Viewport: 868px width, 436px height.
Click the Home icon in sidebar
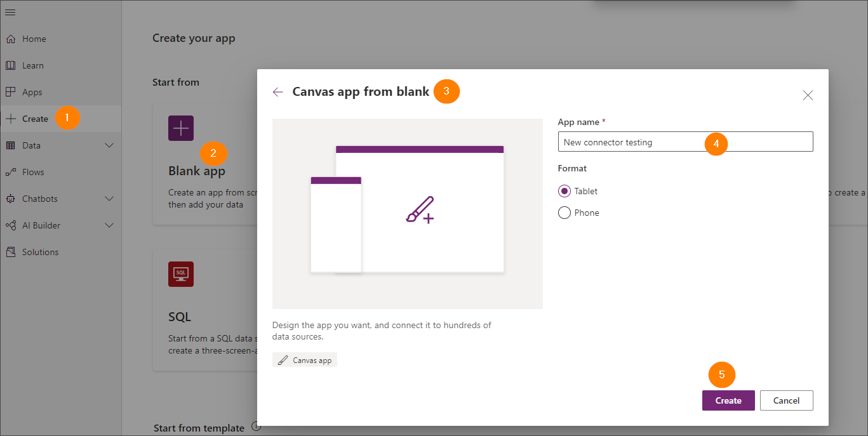coord(10,39)
